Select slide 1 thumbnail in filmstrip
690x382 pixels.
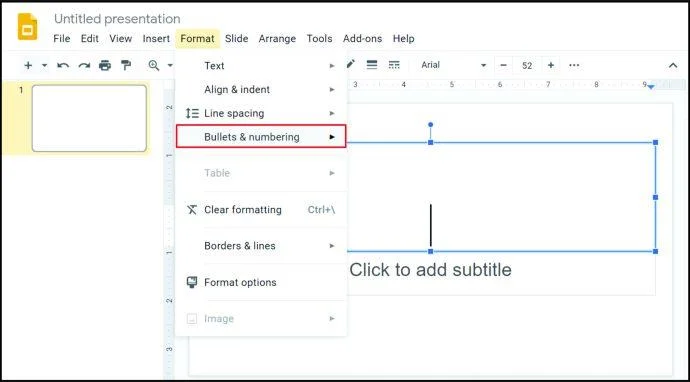[89, 118]
